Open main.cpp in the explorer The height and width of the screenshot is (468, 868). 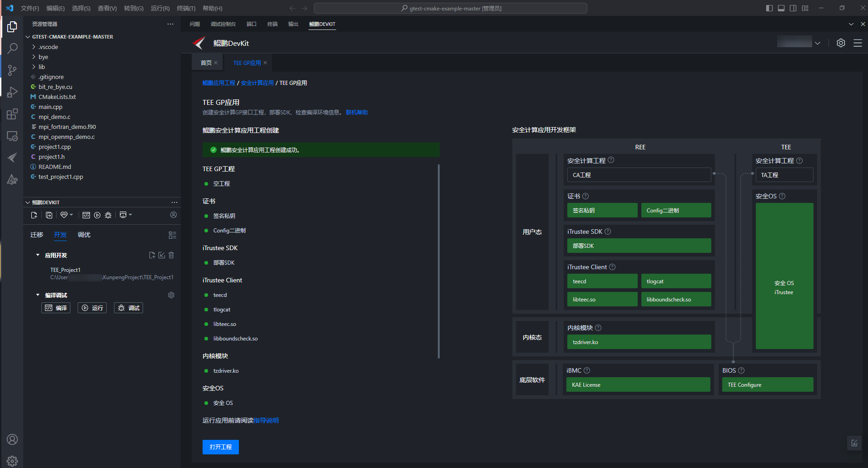(50, 107)
